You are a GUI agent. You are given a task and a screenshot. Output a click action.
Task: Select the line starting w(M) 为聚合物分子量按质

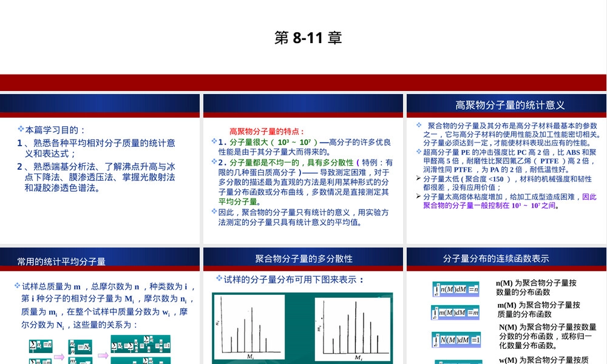pos(544,360)
